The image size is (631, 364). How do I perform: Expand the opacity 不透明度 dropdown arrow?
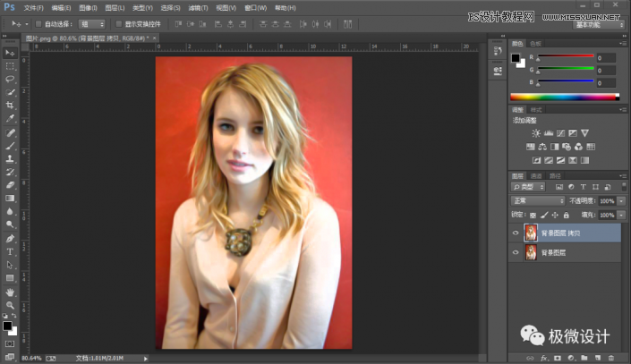[x=621, y=201]
